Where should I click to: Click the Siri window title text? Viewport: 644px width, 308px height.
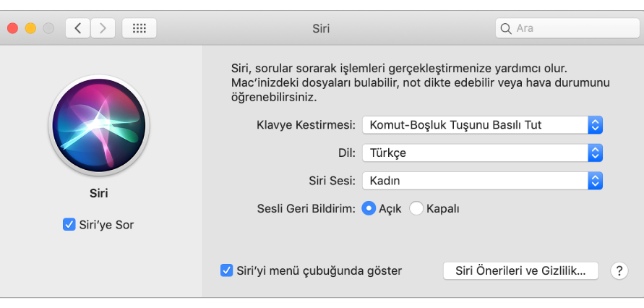pyautogui.click(x=321, y=29)
